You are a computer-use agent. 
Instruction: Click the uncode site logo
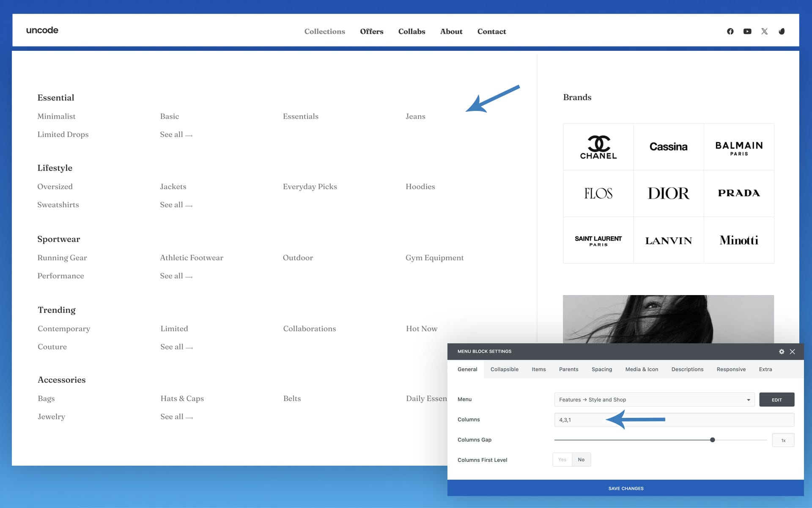tap(42, 30)
